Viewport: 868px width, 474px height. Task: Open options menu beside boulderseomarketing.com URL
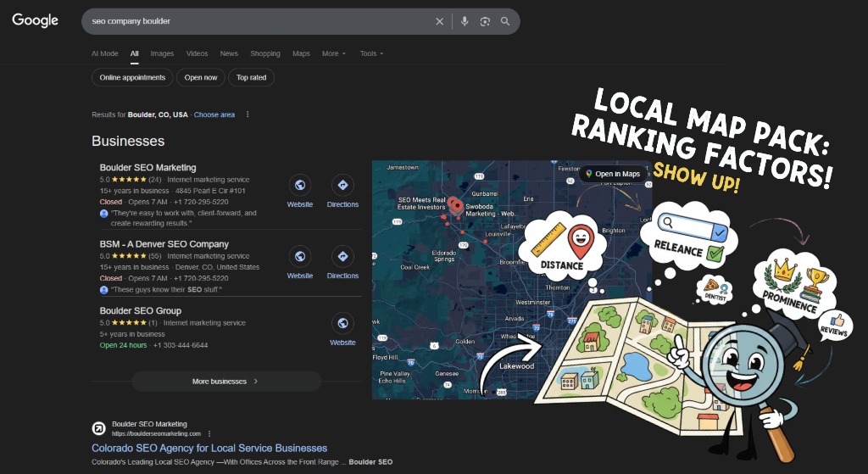coord(209,433)
